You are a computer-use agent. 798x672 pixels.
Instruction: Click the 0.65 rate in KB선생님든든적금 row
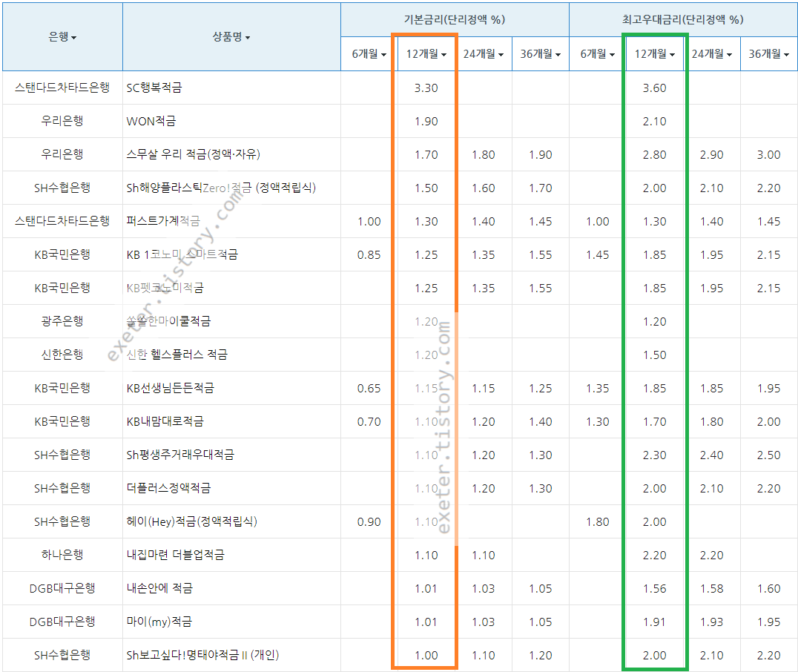pyautogui.click(x=369, y=388)
